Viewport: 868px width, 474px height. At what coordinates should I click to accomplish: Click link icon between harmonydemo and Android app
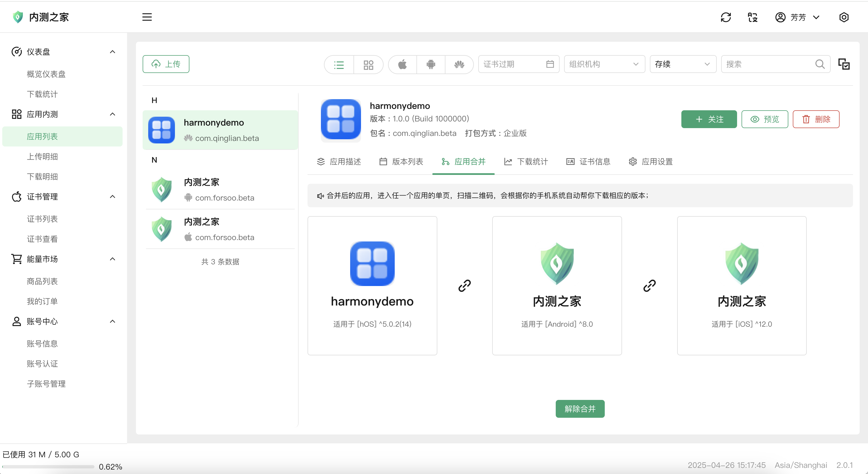pos(464,286)
